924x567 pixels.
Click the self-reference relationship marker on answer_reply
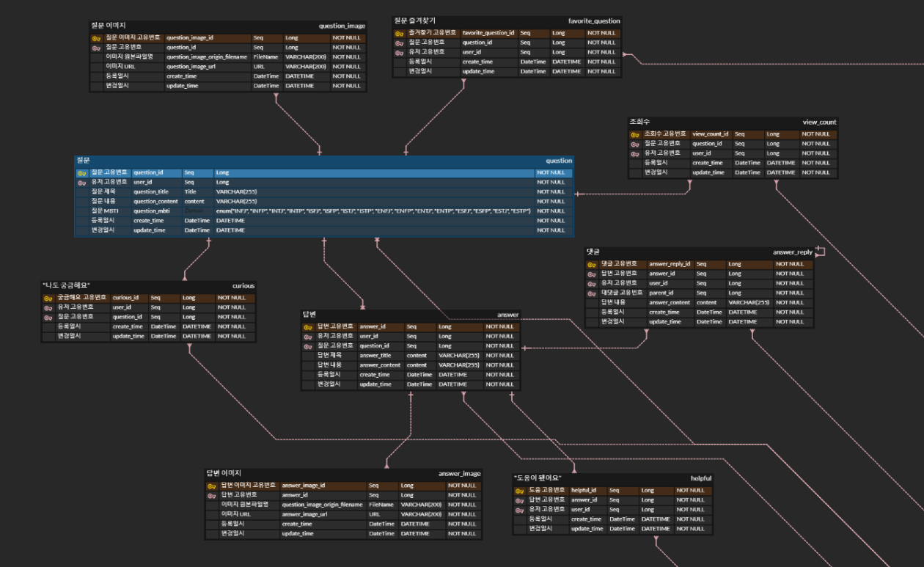(x=821, y=250)
